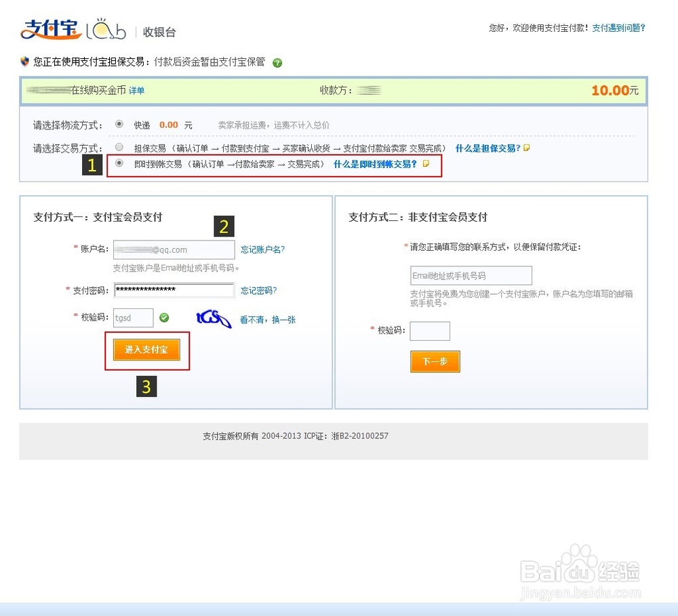Focus the empty non-member 校验码 field
This screenshot has height=616, width=678.
(x=430, y=331)
